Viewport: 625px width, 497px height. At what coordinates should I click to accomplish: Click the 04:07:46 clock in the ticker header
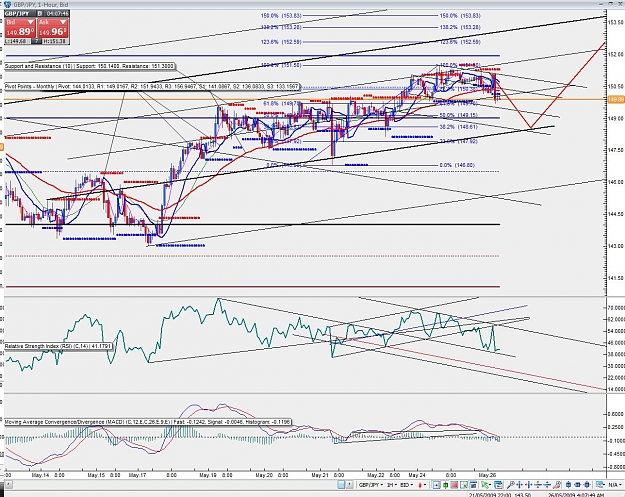pos(57,14)
